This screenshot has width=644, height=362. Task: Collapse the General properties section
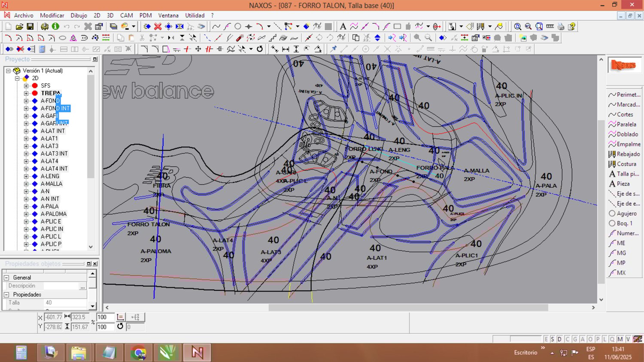coord(6,278)
